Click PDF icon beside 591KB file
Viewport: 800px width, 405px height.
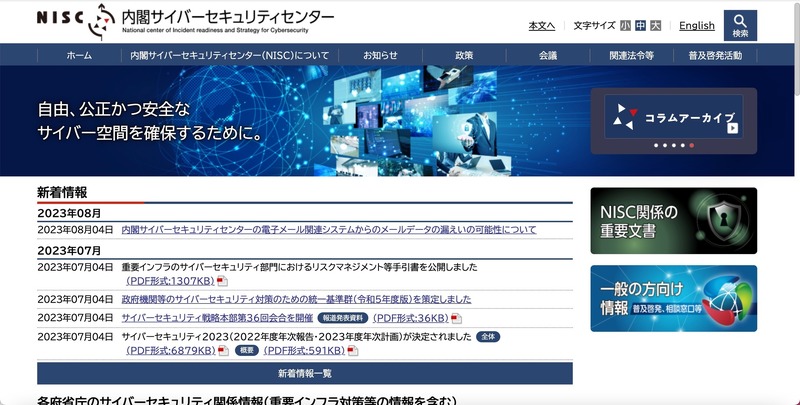(x=353, y=351)
